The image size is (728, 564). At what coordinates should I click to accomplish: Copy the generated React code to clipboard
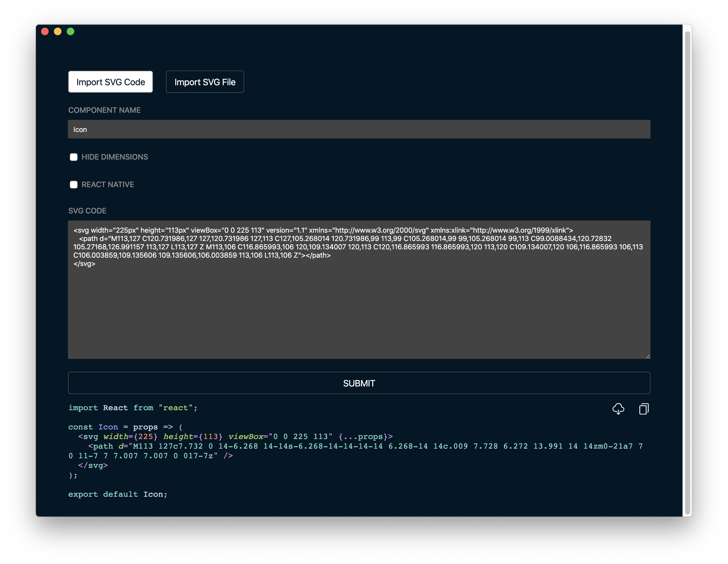point(643,409)
